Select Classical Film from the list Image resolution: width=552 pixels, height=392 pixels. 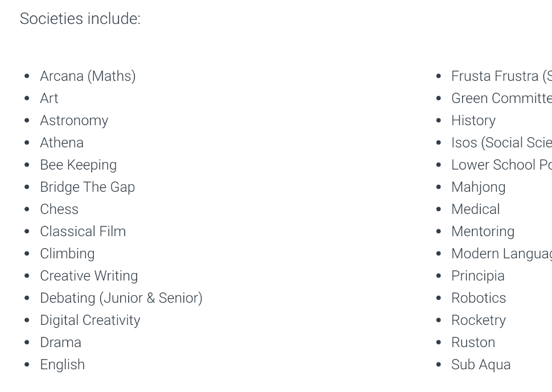pos(83,231)
